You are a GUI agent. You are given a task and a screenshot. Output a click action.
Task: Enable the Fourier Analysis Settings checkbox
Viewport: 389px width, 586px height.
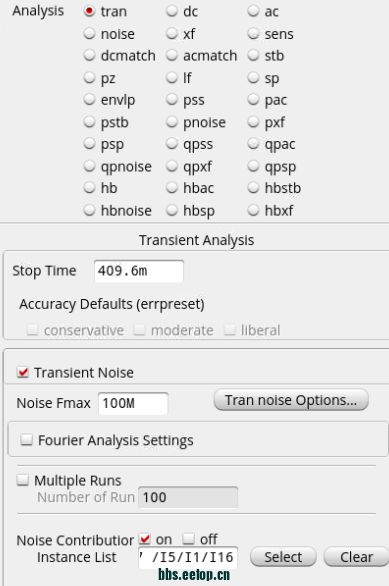[x=27, y=440]
